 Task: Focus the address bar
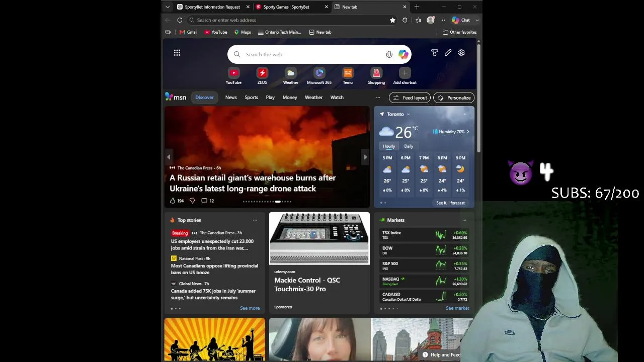coord(289,20)
